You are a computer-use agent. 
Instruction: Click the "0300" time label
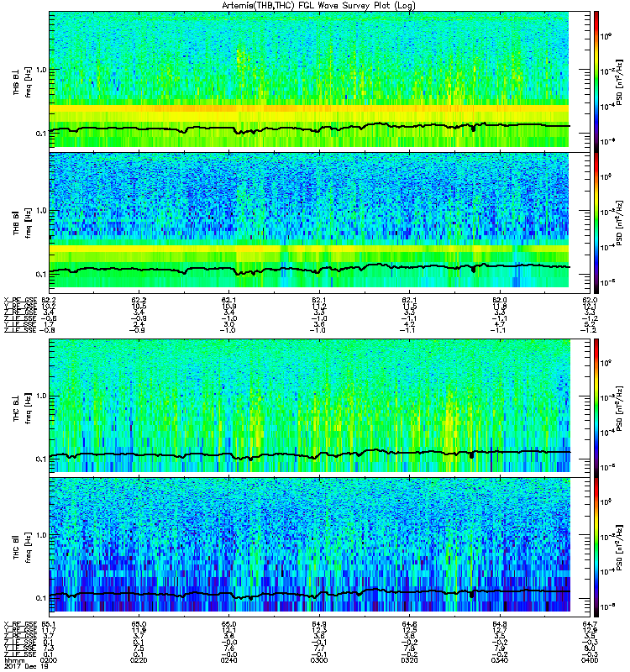point(319,660)
